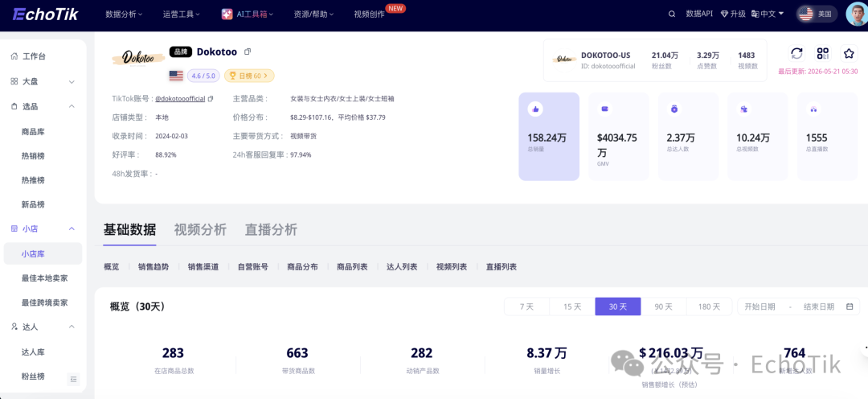Select the 15 天 time range
The width and height of the screenshot is (868, 399).
click(572, 306)
